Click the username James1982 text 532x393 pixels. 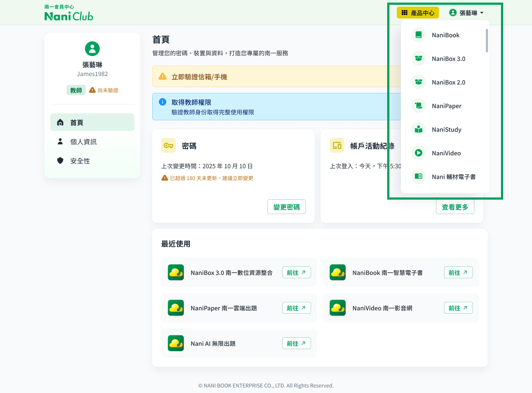point(92,74)
